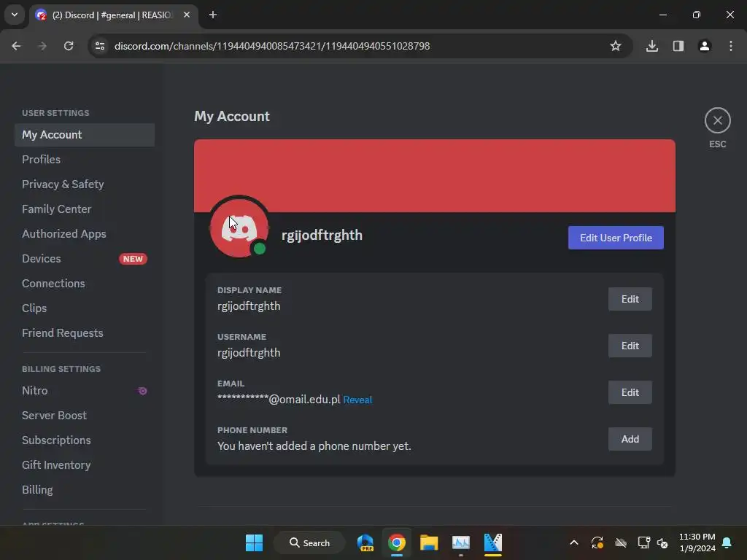
Task: Close settings with the ESC circle button
Action: click(718, 120)
